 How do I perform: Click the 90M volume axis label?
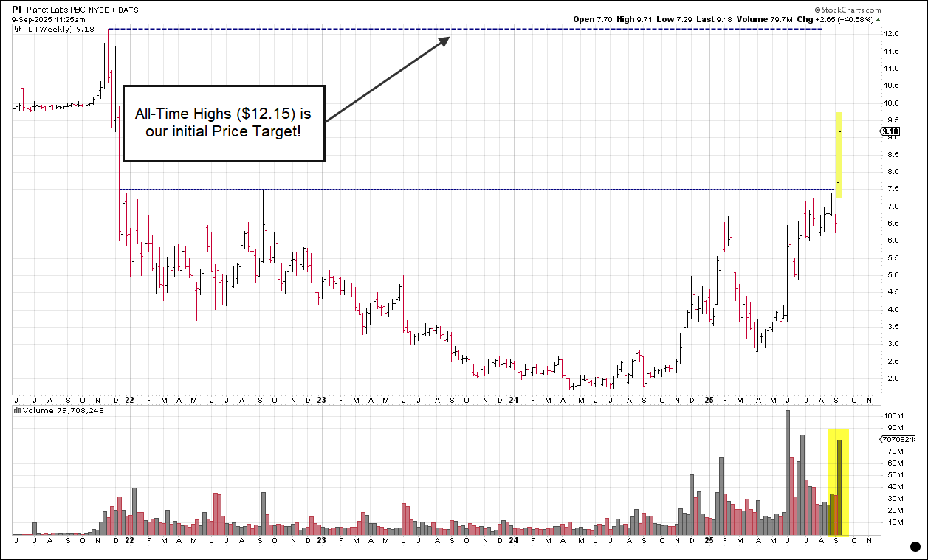click(894, 428)
